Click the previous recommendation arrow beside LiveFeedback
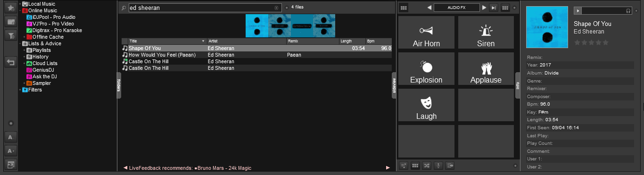Image resolution: width=644 pixels, height=175 pixels. pos(125,167)
